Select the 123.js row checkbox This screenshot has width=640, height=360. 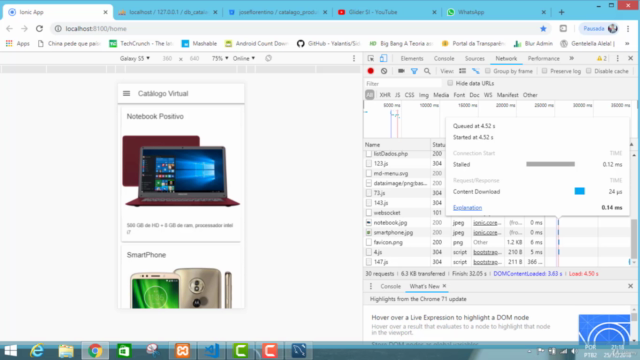tap(369, 163)
